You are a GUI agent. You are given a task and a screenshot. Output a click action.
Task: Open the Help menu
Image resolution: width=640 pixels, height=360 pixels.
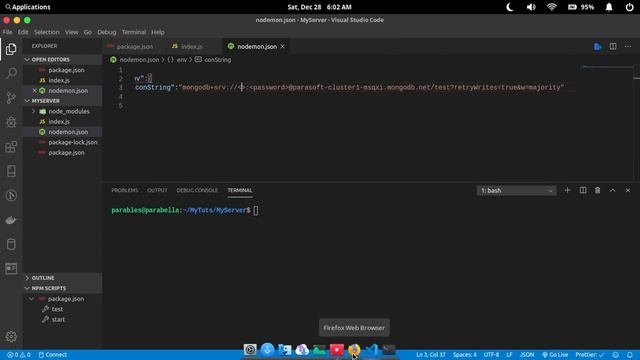pyautogui.click(x=158, y=32)
